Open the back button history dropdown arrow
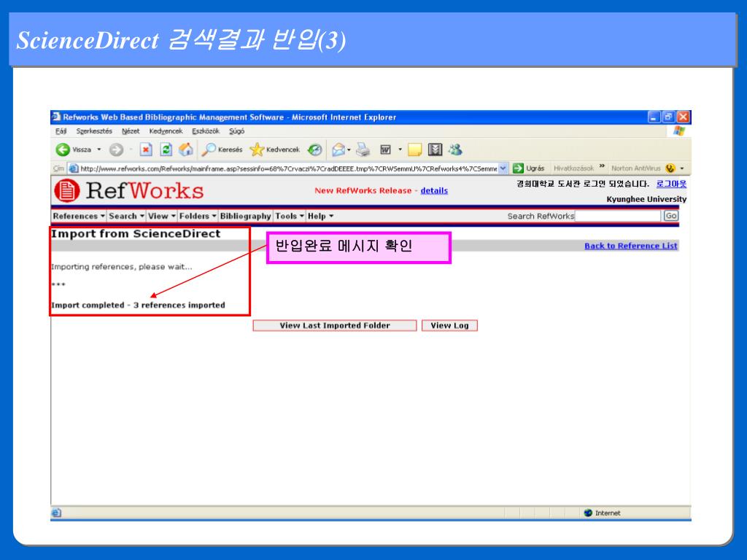Screen dimensions: 747x560 99,149
